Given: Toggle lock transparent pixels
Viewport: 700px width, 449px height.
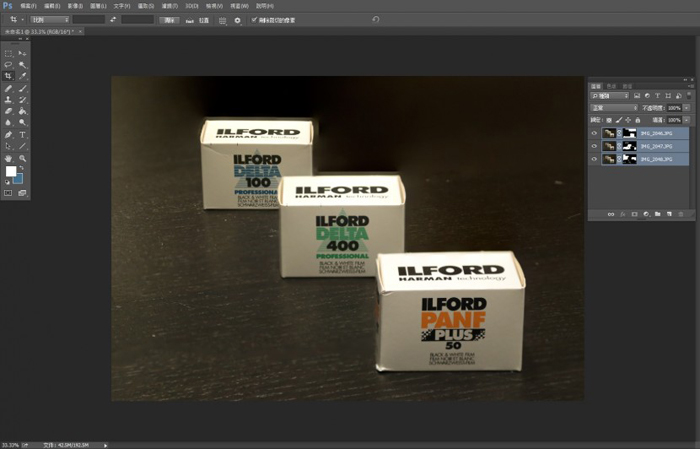Looking at the screenshot, I should point(609,120).
